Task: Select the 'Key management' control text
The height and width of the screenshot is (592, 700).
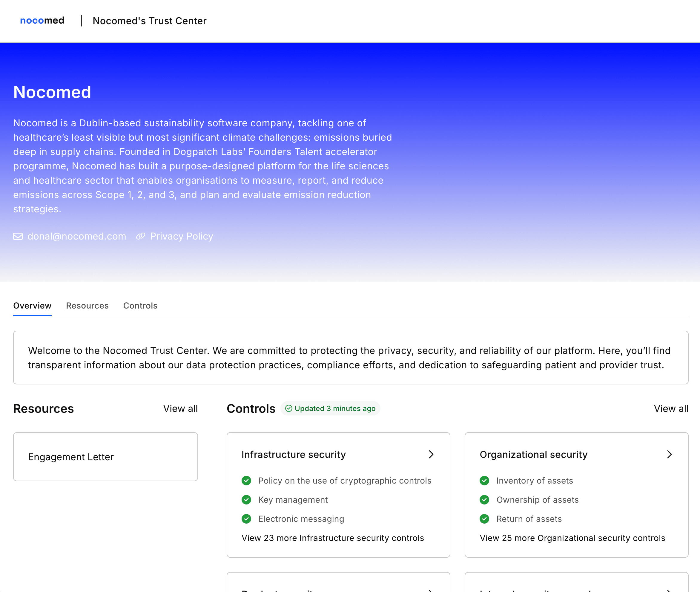Action: 293,500
